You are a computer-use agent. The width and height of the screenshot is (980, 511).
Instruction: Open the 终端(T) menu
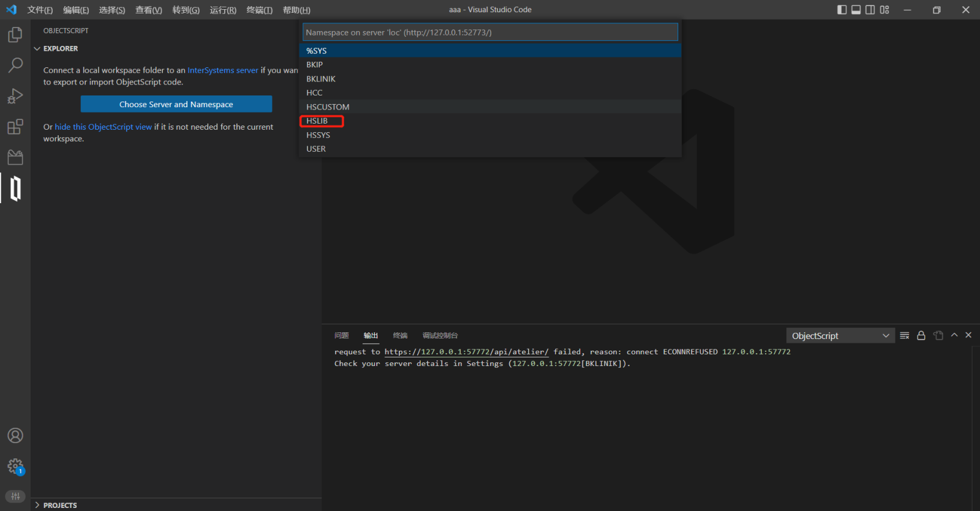(x=259, y=10)
